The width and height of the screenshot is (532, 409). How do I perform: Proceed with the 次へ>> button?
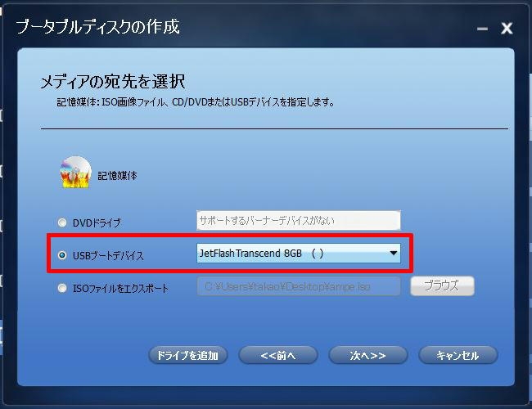click(x=368, y=355)
